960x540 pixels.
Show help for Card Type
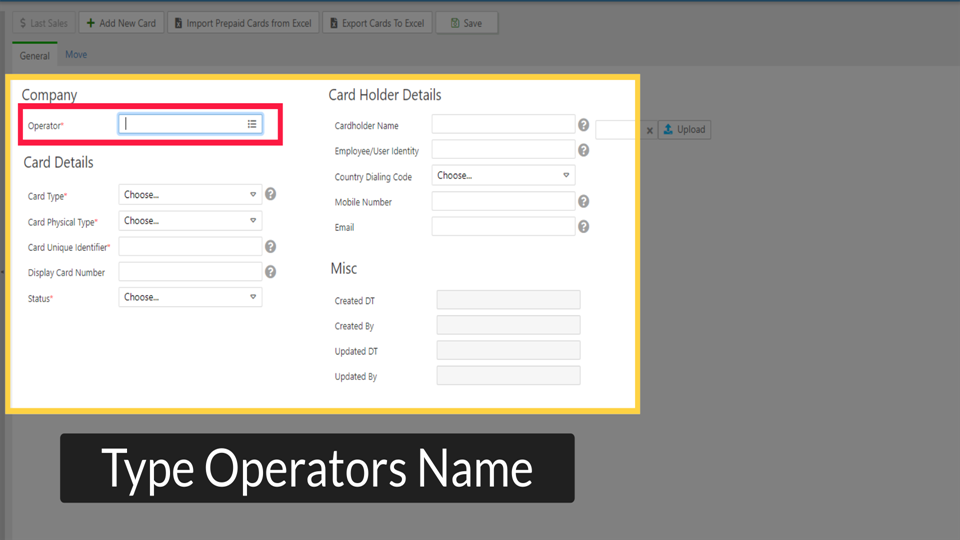click(271, 194)
